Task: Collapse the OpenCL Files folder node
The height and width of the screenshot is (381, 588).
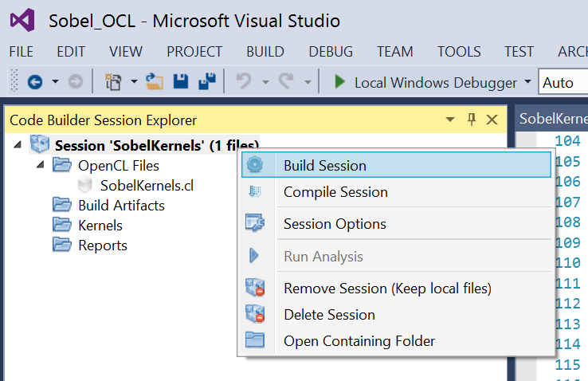Action: 41,165
